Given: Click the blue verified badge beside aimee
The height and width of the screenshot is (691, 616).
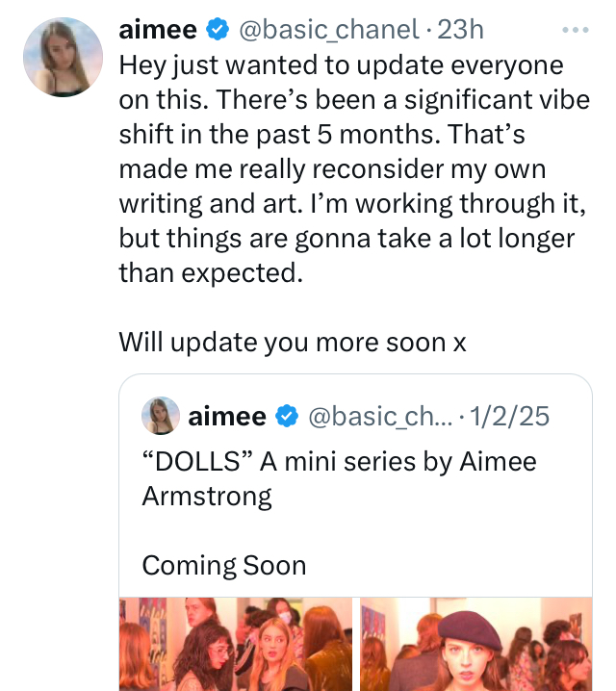Looking at the screenshot, I should (x=218, y=30).
